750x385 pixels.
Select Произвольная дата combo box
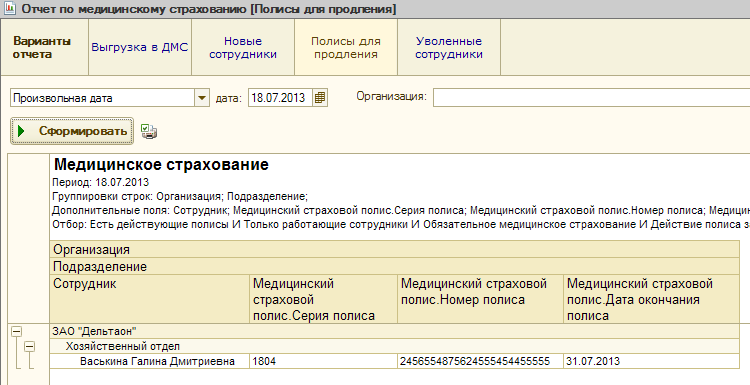[110, 98]
